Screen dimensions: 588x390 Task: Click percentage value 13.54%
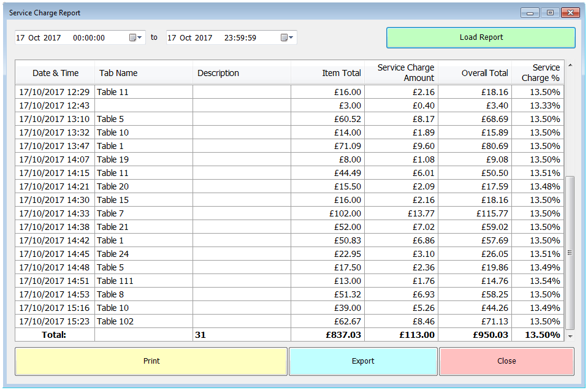[538, 281]
